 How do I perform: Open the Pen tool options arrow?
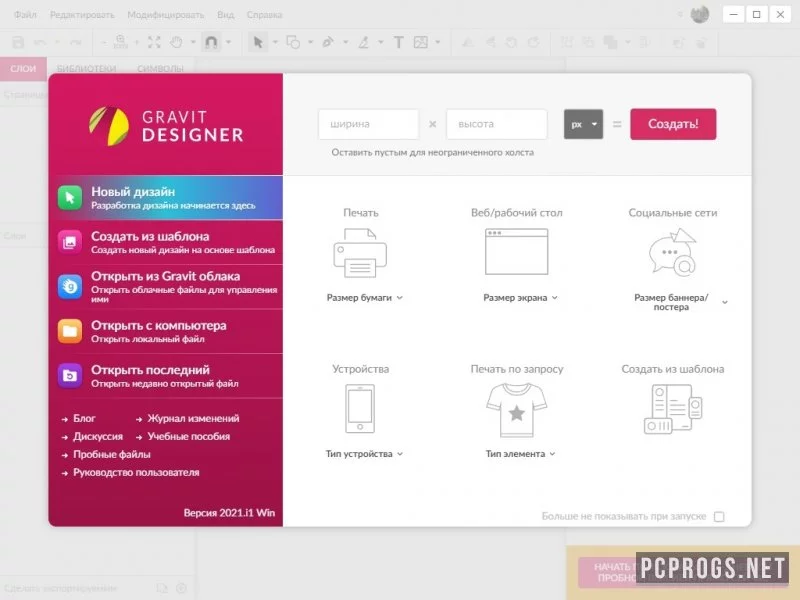tap(345, 42)
